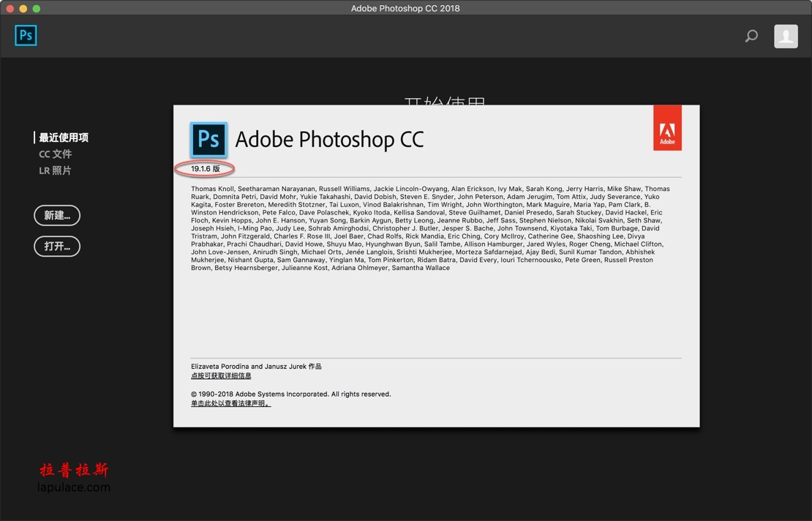Click the Adobe Photoshop CC 2018 window title
The height and width of the screenshot is (521, 812).
[x=405, y=8]
